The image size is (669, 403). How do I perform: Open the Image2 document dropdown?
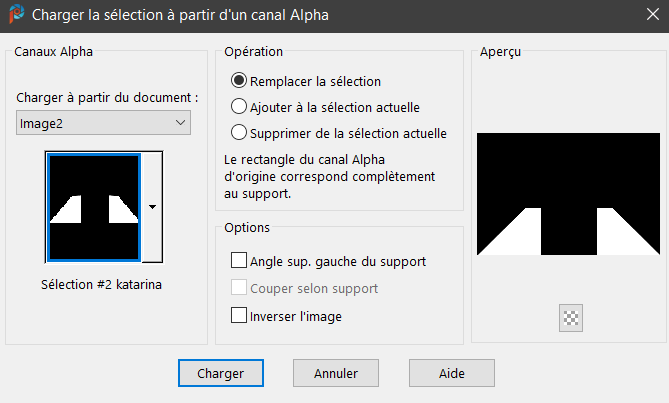coord(104,122)
